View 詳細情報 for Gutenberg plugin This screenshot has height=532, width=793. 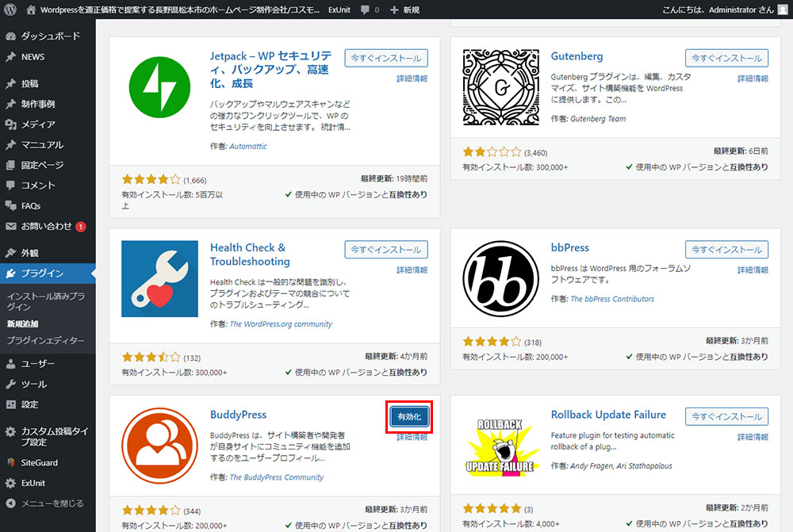coord(753,78)
